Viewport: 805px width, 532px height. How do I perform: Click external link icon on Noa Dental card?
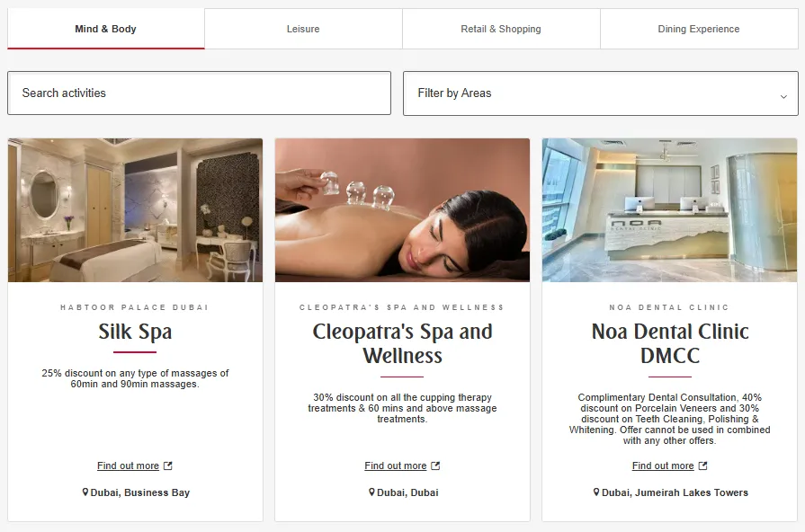click(x=702, y=465)
